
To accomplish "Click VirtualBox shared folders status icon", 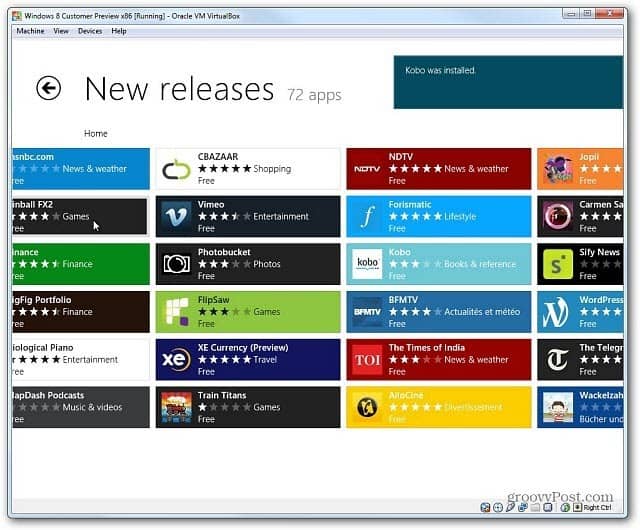I will coord(535,508).
